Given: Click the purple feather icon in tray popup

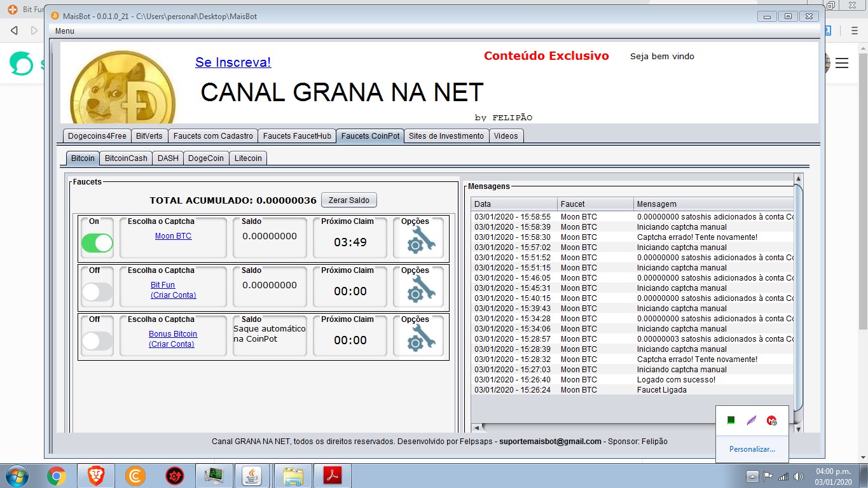Looking at the screenshot, I should click(751, 420).
